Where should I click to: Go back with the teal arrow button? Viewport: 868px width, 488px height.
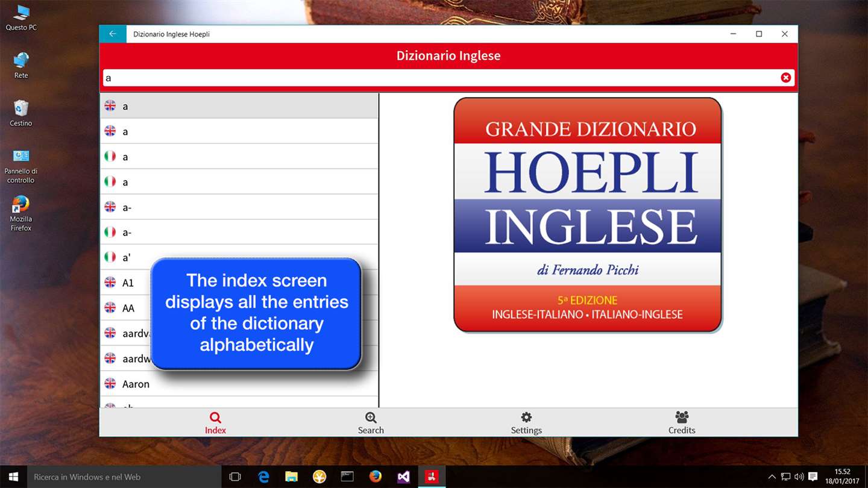[x=113, y=34]
